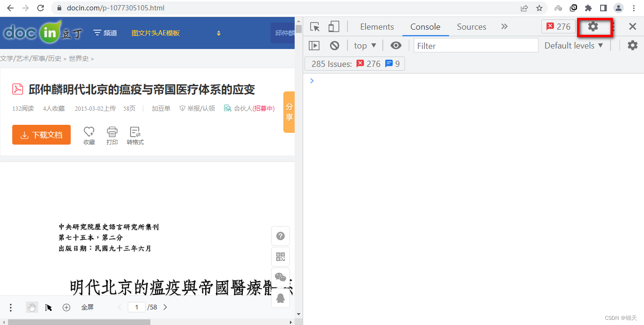Open the 图文片头AE模板 dropdown
The width and height of the screenshot is (644, 325).
(x=176, y=33)
